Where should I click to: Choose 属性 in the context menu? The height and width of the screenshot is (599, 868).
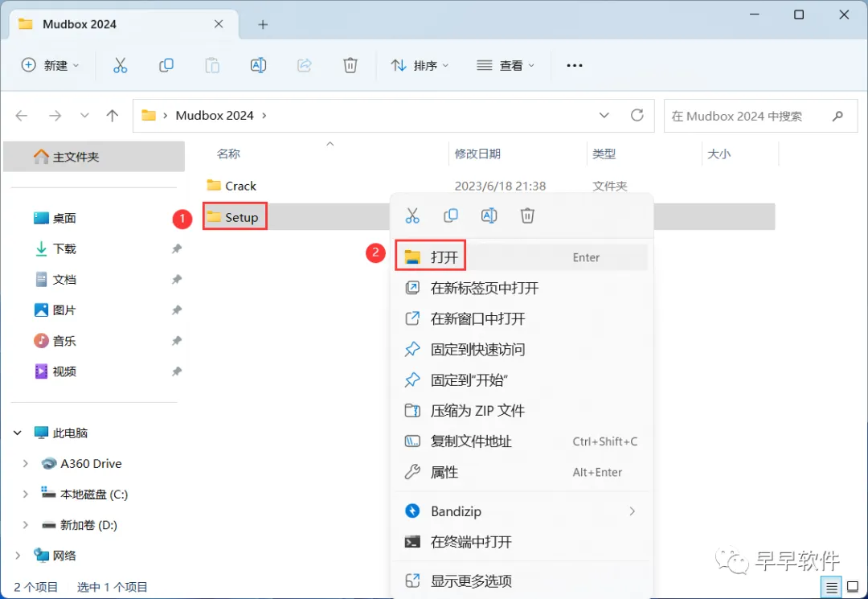pyautogui.click(x=522, y=472)
